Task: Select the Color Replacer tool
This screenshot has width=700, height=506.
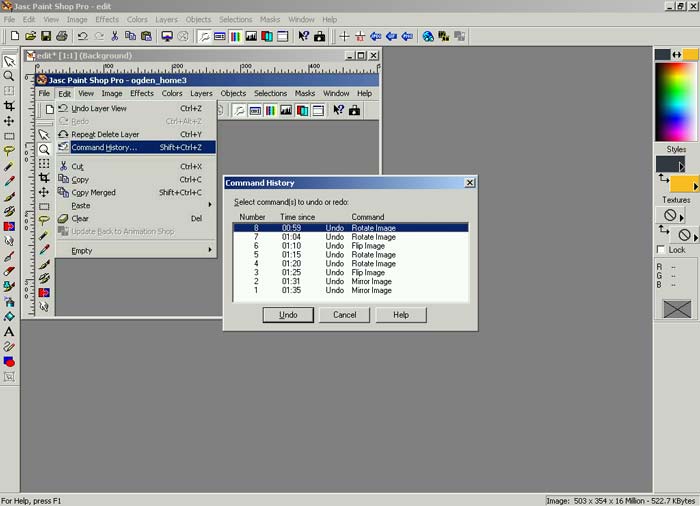Action: (x=9, y=226)
